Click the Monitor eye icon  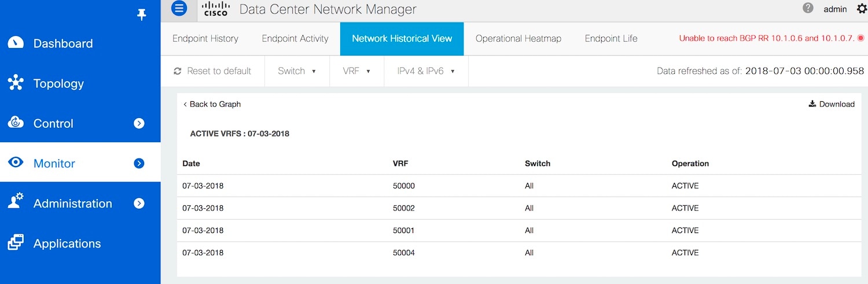pos(16,163)
